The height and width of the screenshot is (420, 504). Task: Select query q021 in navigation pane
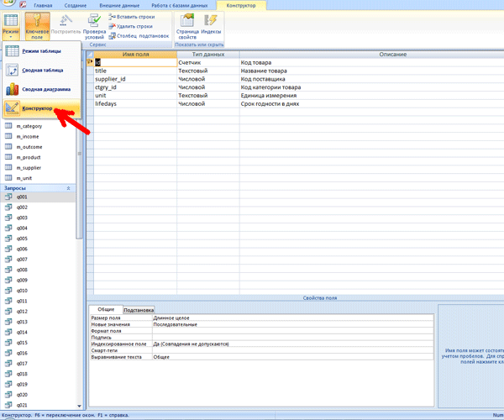click(x=22, y=405)
